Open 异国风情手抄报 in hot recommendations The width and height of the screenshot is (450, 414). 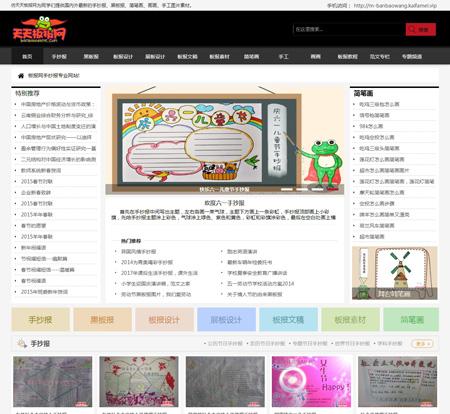[138, 252]
